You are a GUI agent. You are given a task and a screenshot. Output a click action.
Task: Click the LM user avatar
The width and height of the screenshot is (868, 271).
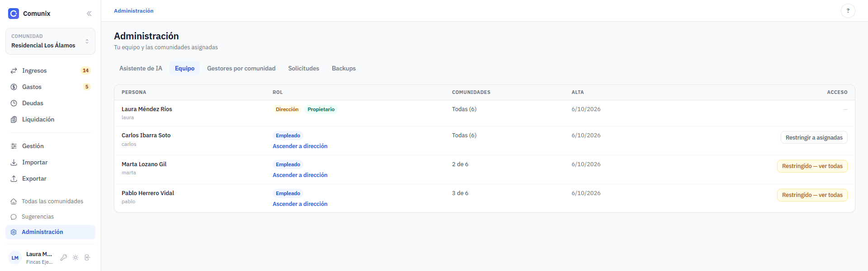[15, 258]
